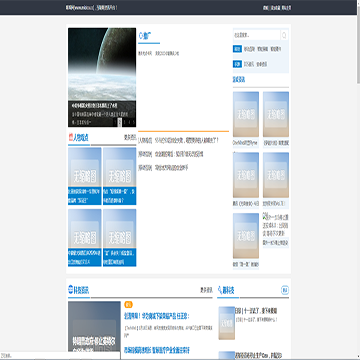Select the first blue highlighted tag under search

[x=237, y=49]
